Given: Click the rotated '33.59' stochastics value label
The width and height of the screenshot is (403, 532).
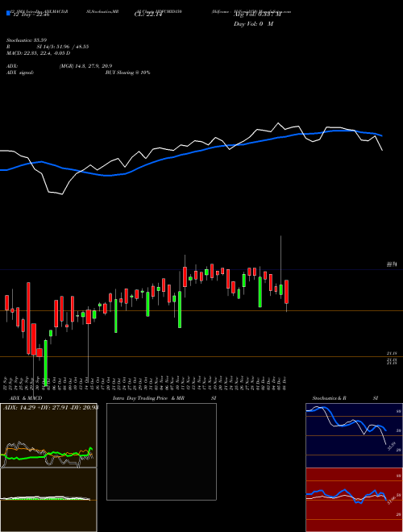Looking at the screenshot, I should (x=392, y=447).
